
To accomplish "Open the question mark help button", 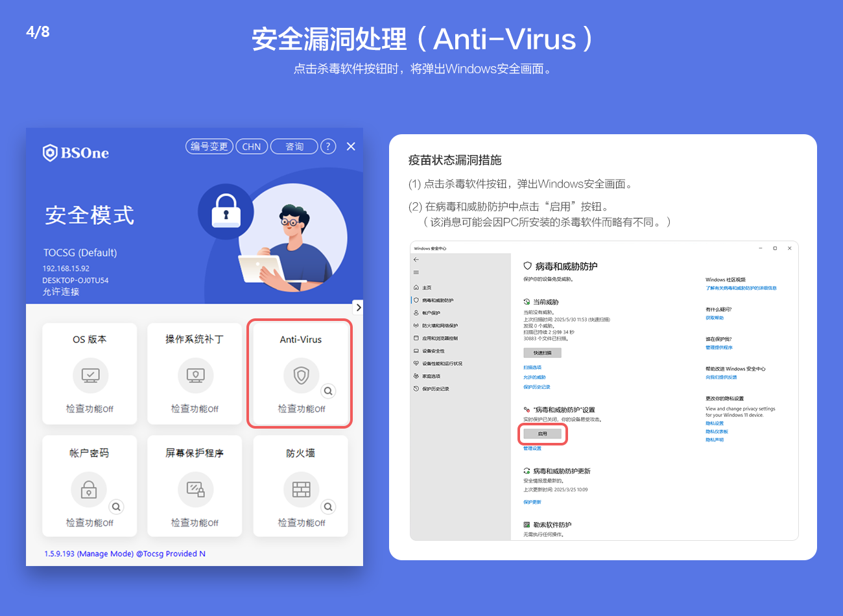I will coord(328,147).
